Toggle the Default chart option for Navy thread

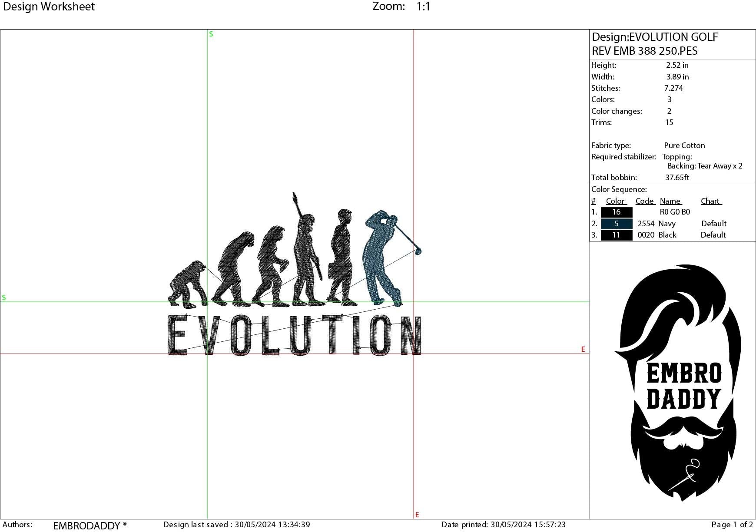tap(714, 223)
